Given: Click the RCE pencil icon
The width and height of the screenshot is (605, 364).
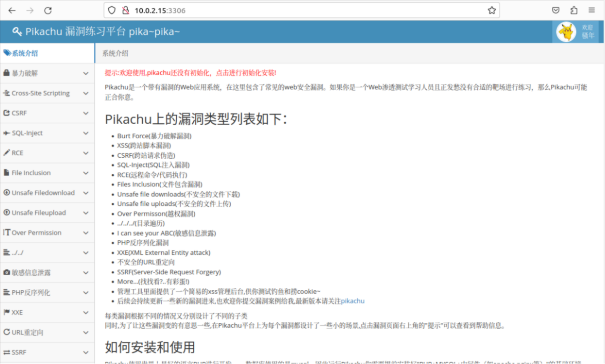Looking at the screenshot, I should (x=6, y=152).
